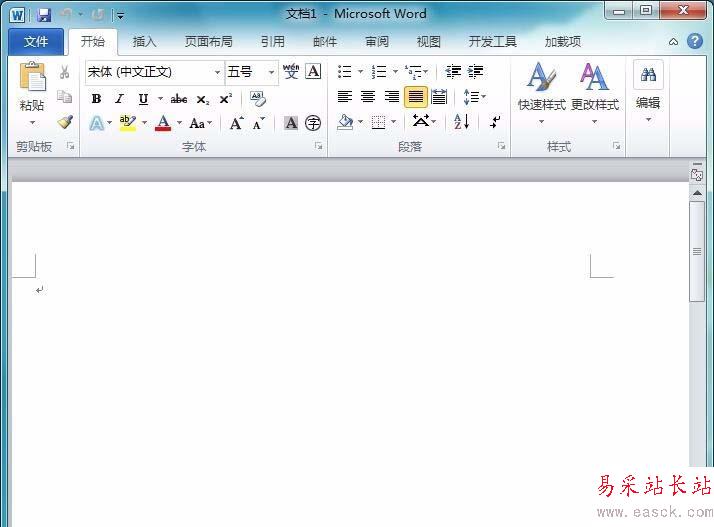Click the Clear Formatting eraser icon
Screen dimensions: 714x527
point(258,98)
